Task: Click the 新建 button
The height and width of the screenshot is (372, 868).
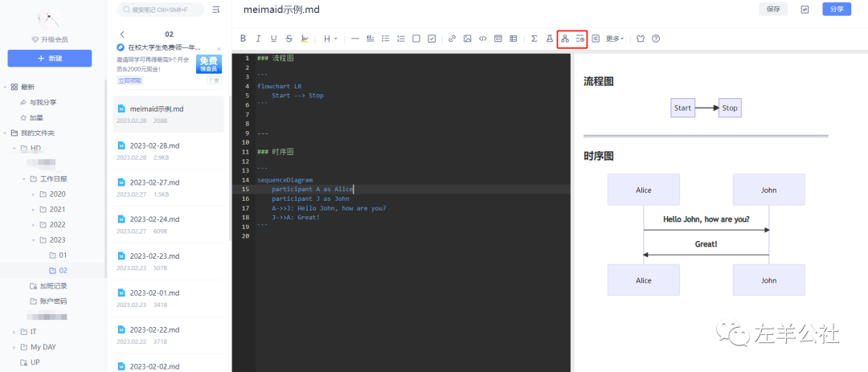Action: [x=50, y=58]
